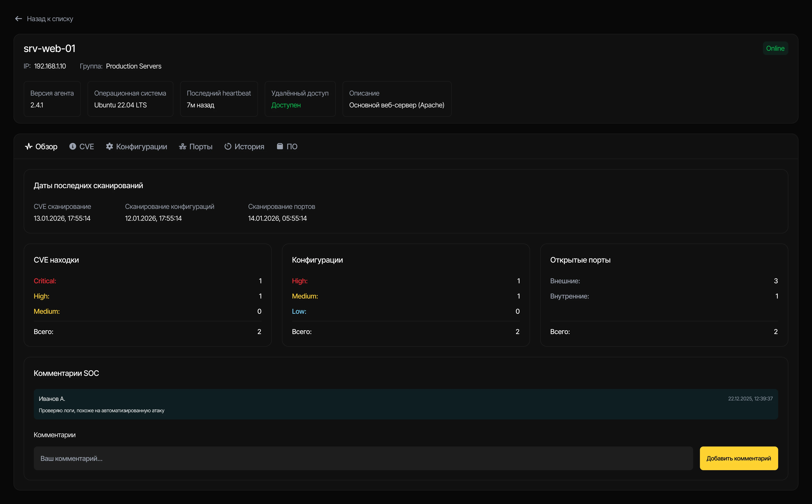Click the История clock icon
The width and height of the screenshot is (812, 504).
[228, 146]
